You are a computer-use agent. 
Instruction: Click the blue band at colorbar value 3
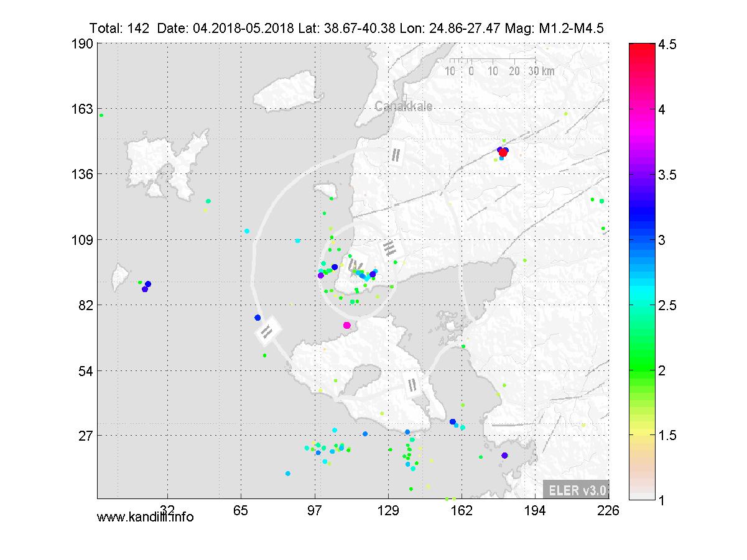coord(643,239)
